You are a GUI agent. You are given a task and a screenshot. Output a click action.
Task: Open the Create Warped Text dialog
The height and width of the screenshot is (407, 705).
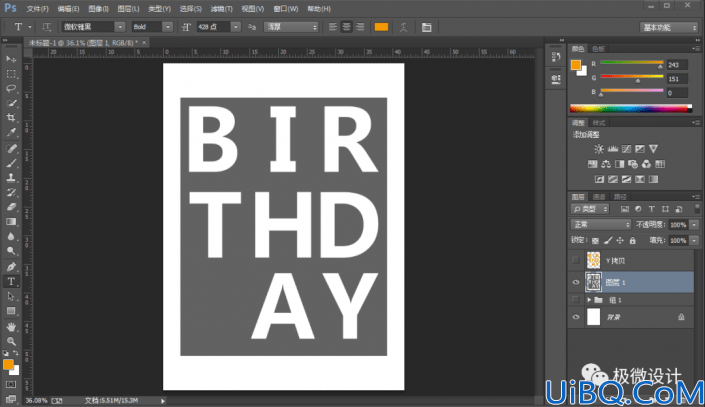(x=403, y=27)
